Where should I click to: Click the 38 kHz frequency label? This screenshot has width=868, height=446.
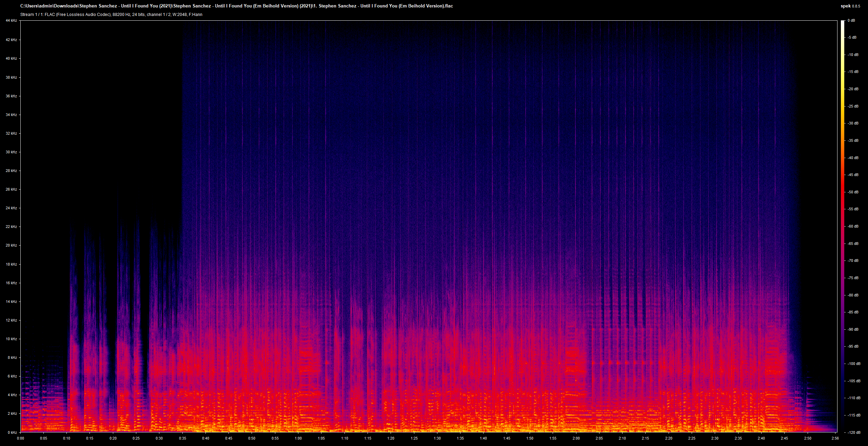click(x=11, y=77)
